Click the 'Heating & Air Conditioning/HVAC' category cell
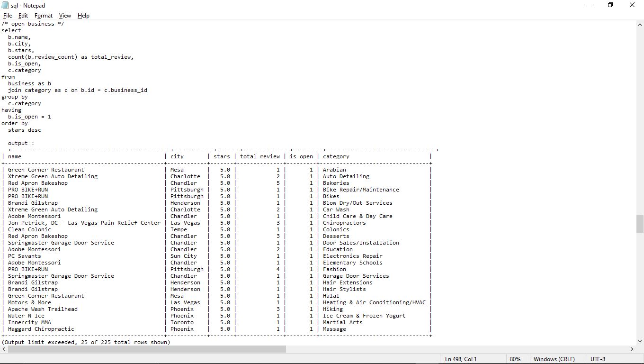644x364 pixels. pyautogui.click(x=374, y=302)
